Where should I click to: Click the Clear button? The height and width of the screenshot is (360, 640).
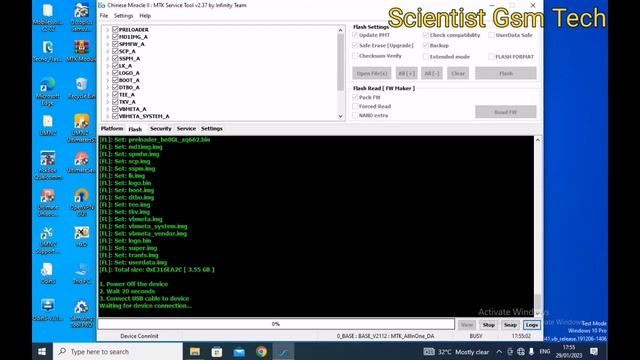458,73
